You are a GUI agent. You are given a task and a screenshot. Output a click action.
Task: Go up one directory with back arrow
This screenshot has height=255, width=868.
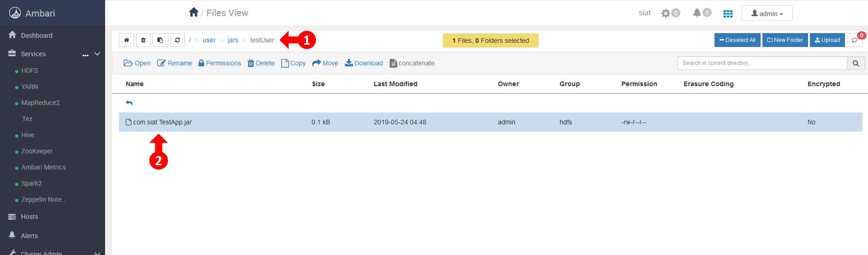pos(129,103)
